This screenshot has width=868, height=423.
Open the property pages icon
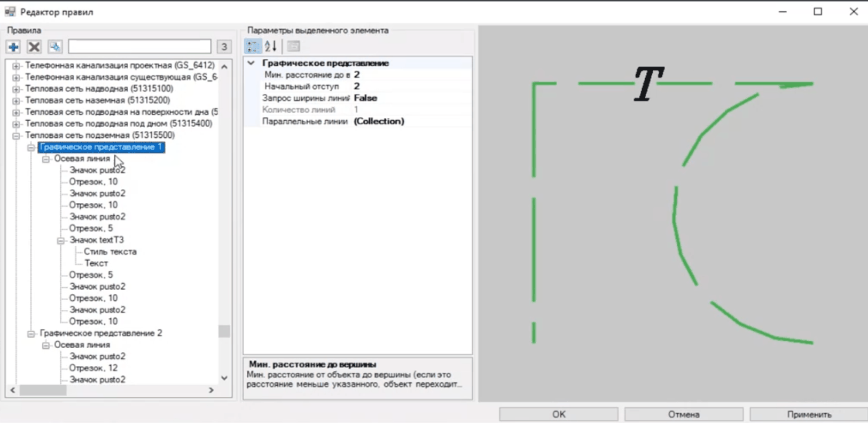click(293, 46)
